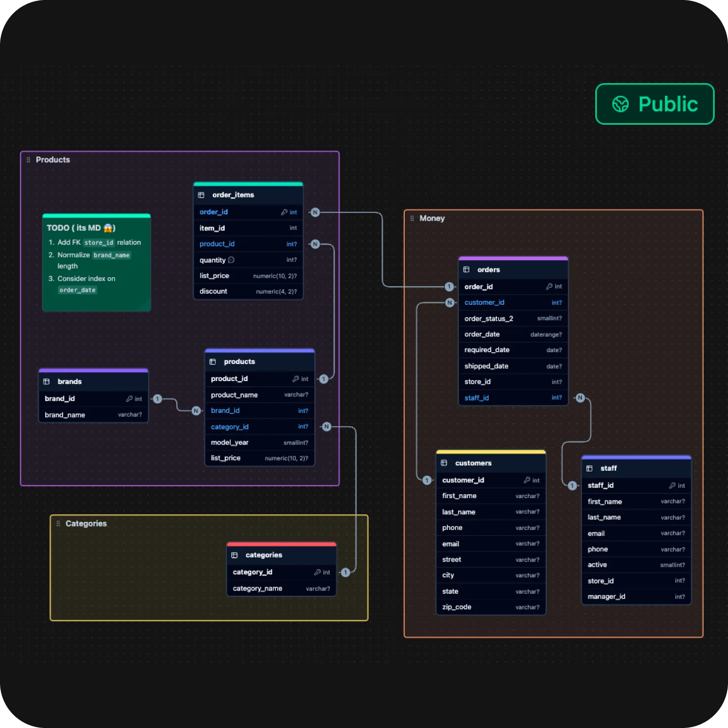Click the active row in staff
728x728 pixels.
(x=637, y=564)
